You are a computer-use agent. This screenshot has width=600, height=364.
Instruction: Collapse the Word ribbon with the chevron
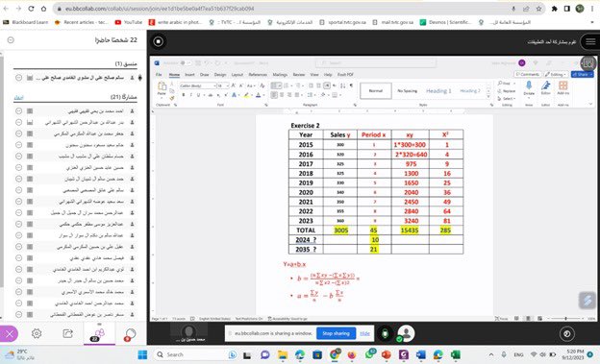[590, 104]
